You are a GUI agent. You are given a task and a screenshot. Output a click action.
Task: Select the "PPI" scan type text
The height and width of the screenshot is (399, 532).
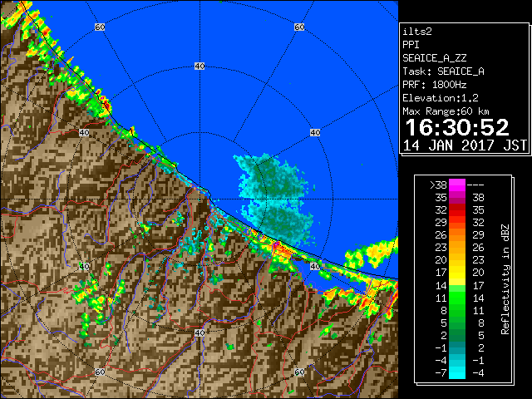tap(411, 45)
